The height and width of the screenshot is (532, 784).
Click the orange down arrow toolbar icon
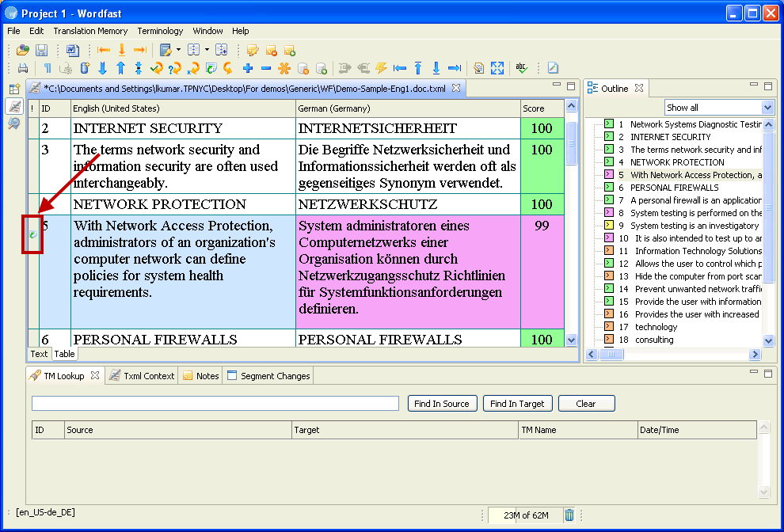tap(121, 50)
